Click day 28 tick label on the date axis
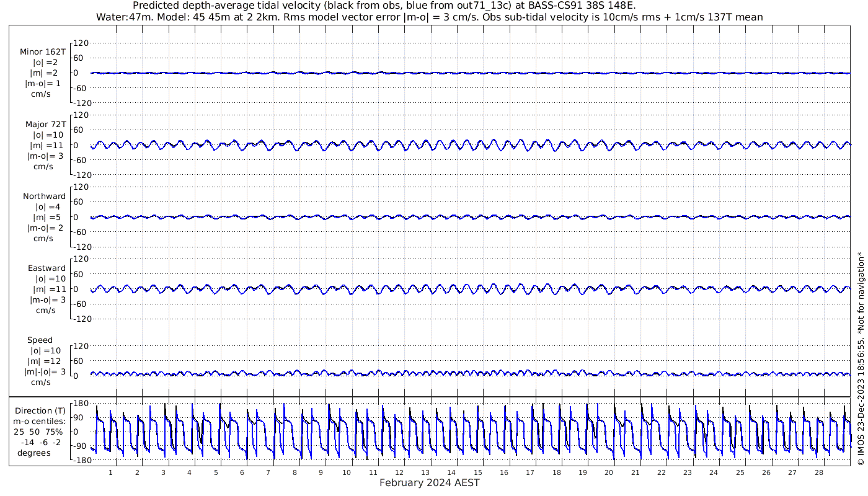Viewport: 868px width, 496px height. (x=818, y=472)
